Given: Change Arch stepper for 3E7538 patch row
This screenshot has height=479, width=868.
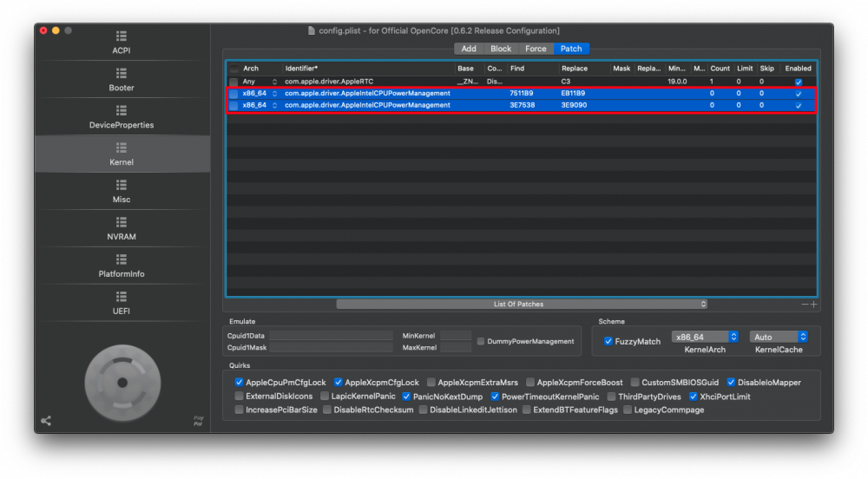Looking at the screenshot, I should tap(274, 105).
